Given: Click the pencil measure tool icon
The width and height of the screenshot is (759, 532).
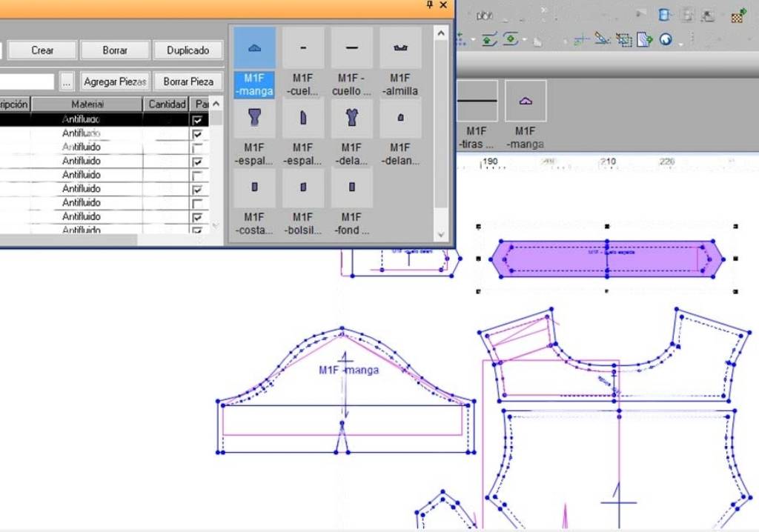Looking at the screenshot, I should (602, 39).
